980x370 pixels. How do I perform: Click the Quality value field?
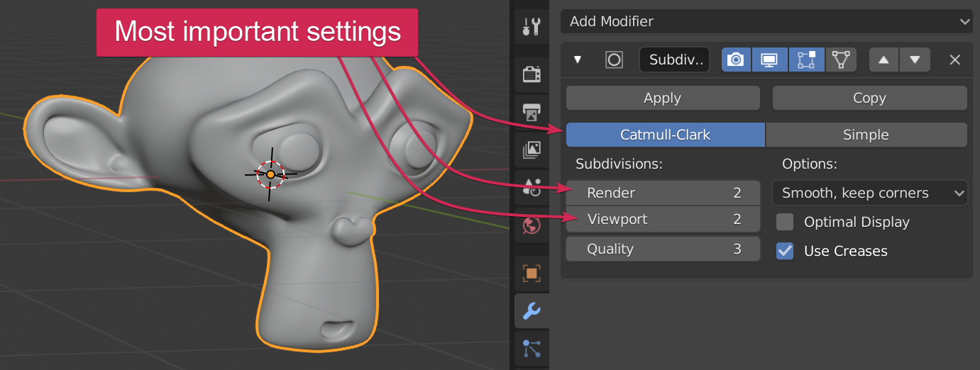click(663, 249)
